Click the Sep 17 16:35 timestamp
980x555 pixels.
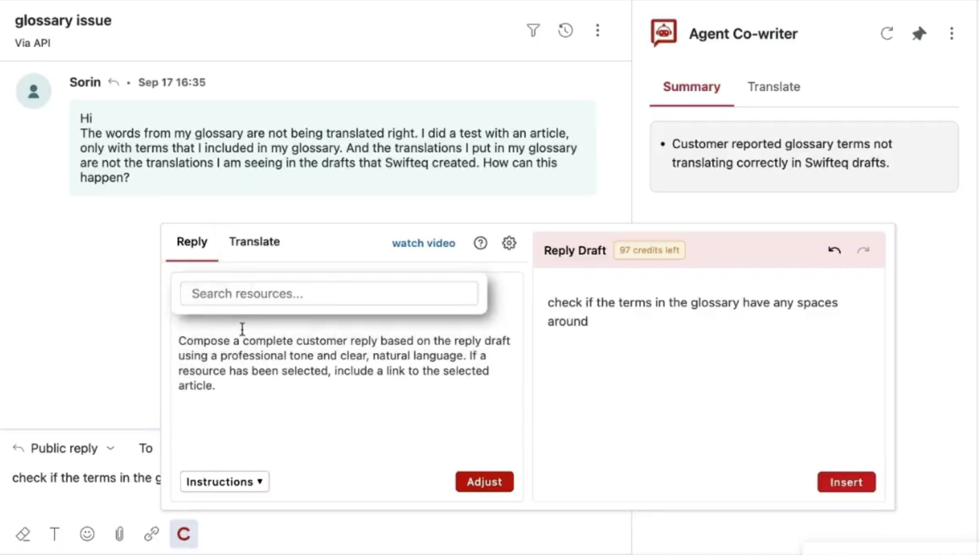click(x=172, y=82)
